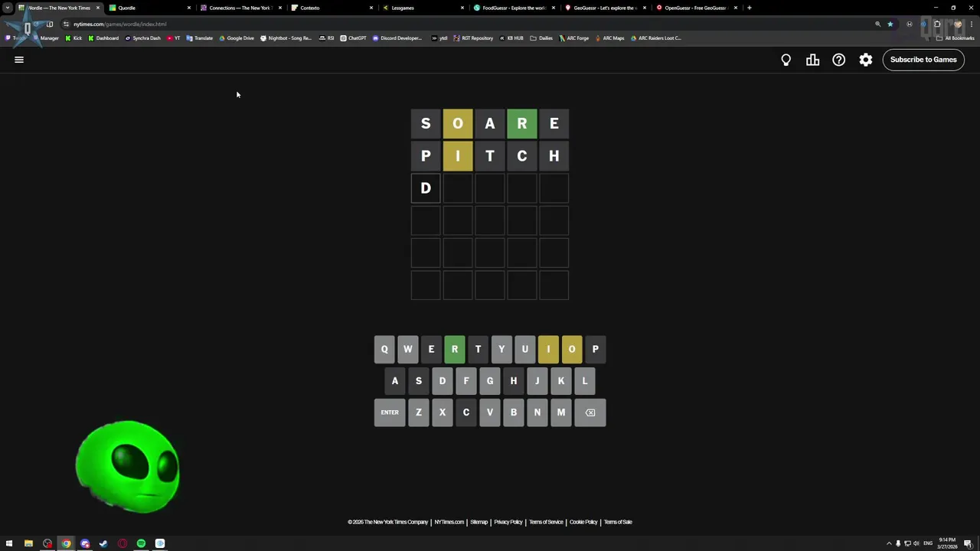
Task: Open the ARC Forge bookmark
Action: [x=574, y=37]
